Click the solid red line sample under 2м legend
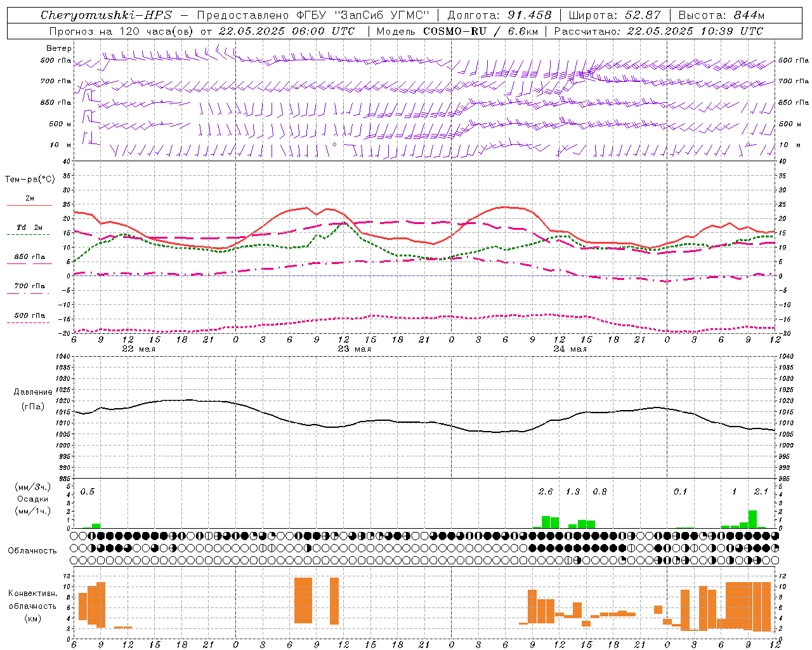Image resolution: width=812 pixels, height=650 pixels. (29, 205)
